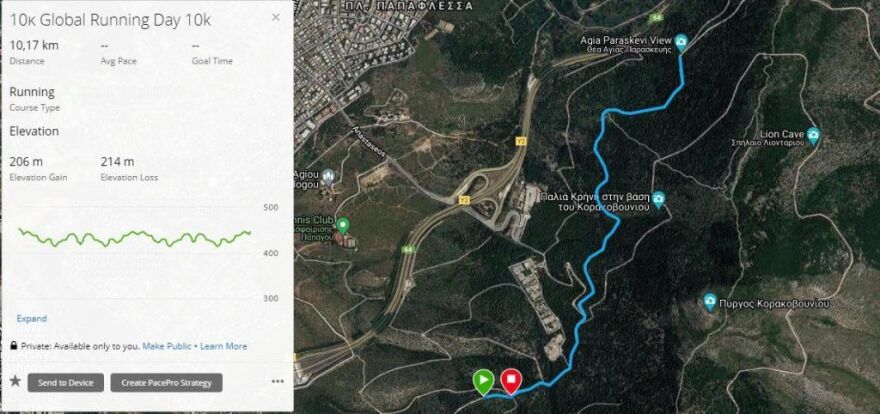Select the gray building pin near Agiou
Image resolution: width=880 pixels, height=414 pixels.
pos(329,177)
